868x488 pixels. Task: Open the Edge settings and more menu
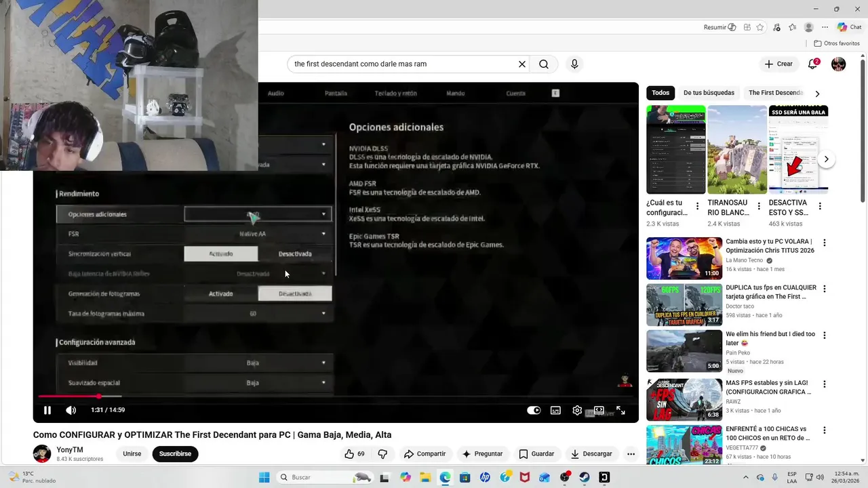click(825, 27)
